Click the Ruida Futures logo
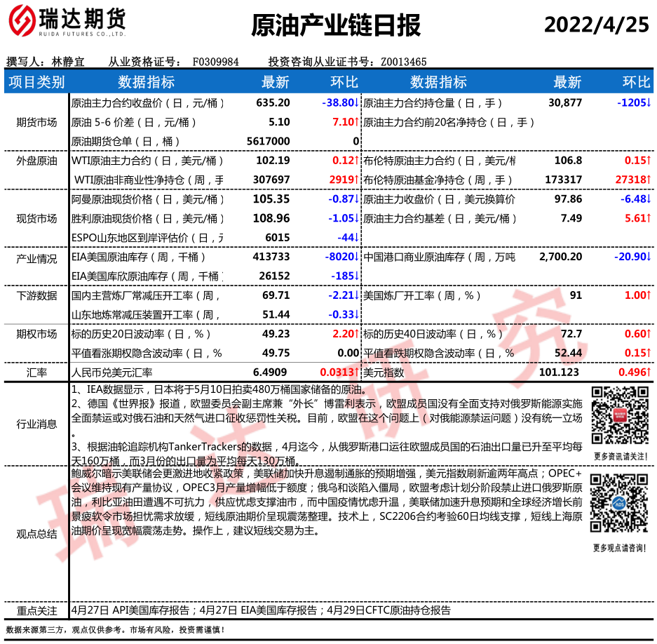 [67, 23]
